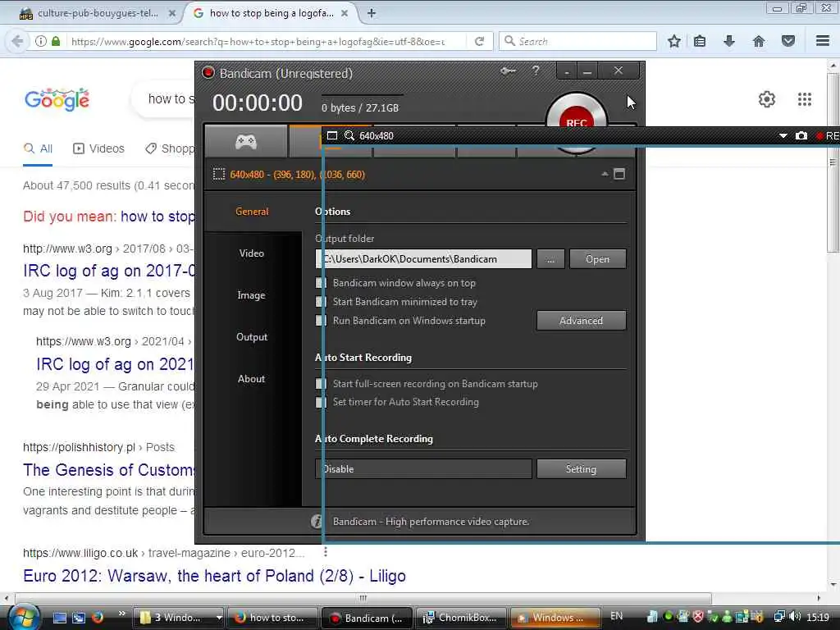This screenshot has width=840, height=630.
Task: Open the Output settings section
Action: [252, 337]
